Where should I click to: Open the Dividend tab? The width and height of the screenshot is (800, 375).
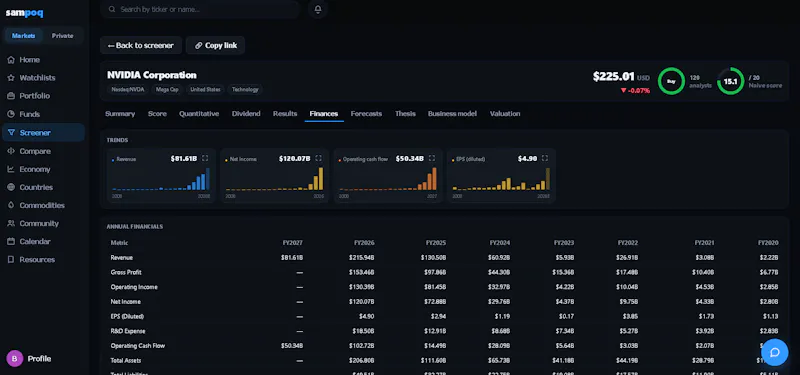pos(246,114)
